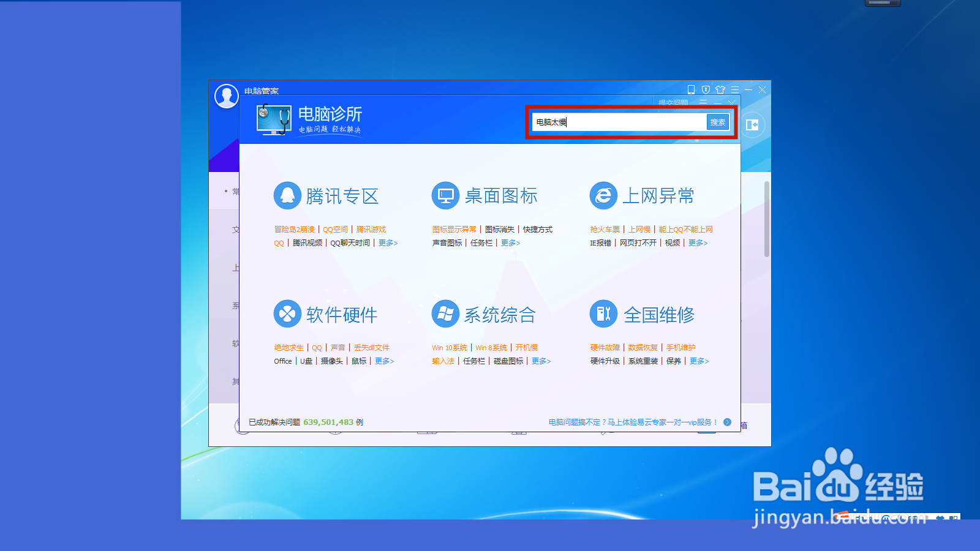
Task: Click in the search box containing 电脑太慢
Action: pyautogui.click(x=619, y=122)
